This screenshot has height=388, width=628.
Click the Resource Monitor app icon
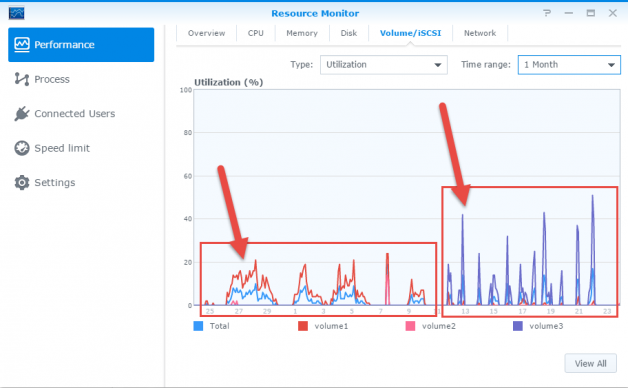pyautogui.click(x=16, y=13)
